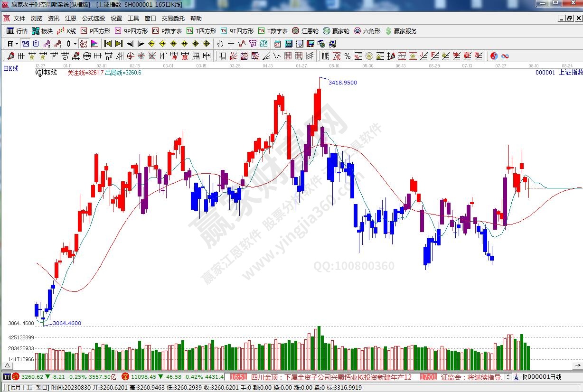Open the candlestick style dropdown arrow
583x392 pixels.
[x=75, y=44]
